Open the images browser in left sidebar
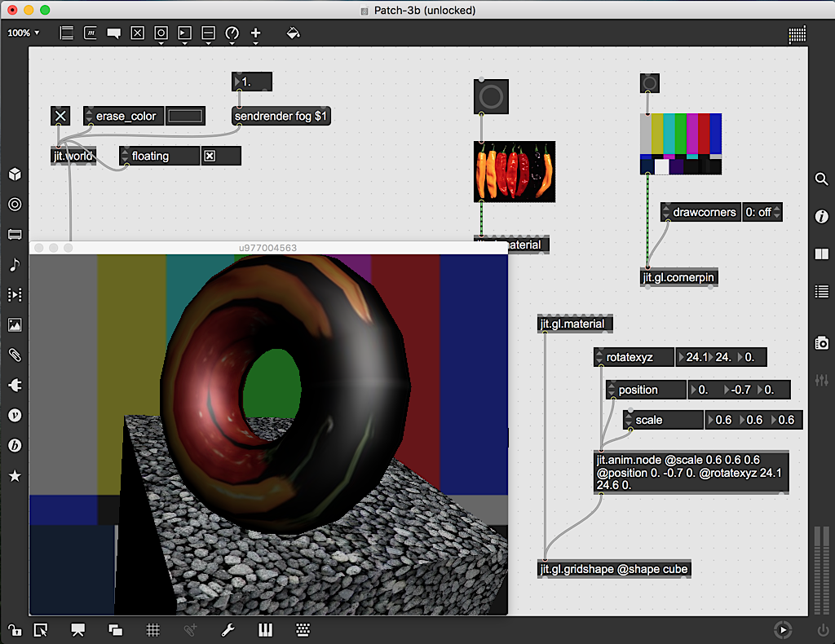835x644 pixels. pos(15,324)
